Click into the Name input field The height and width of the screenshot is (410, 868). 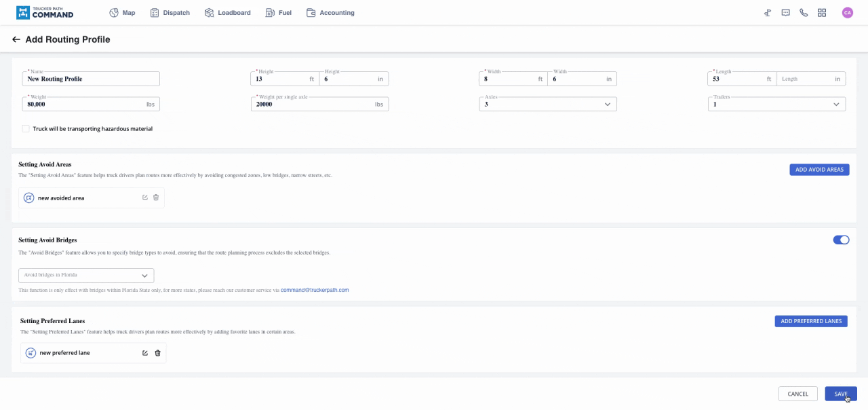point(91,79)
